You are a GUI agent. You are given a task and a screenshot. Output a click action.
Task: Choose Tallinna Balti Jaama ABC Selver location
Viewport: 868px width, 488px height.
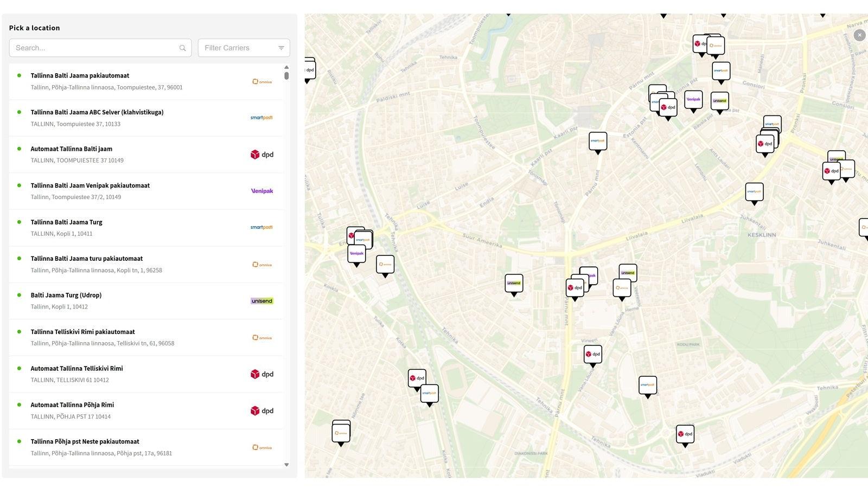[x=97, y=112]
